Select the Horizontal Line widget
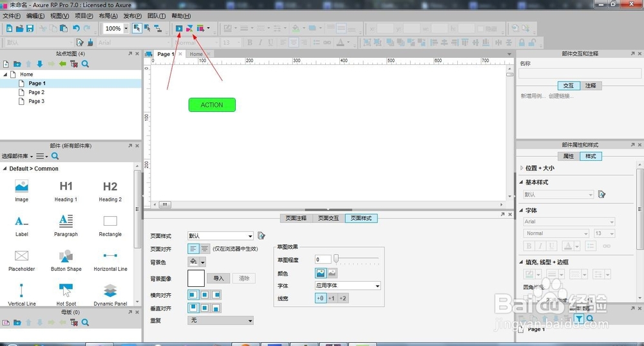644x346 pixels. (110, 260)
